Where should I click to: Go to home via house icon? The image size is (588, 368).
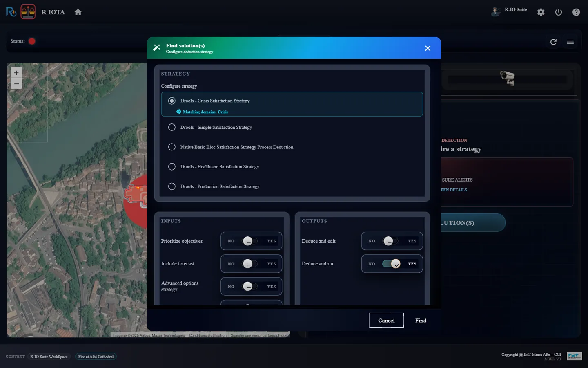(78, 12)
